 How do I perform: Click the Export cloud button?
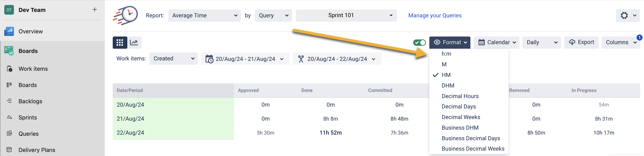tap(581, 42)
